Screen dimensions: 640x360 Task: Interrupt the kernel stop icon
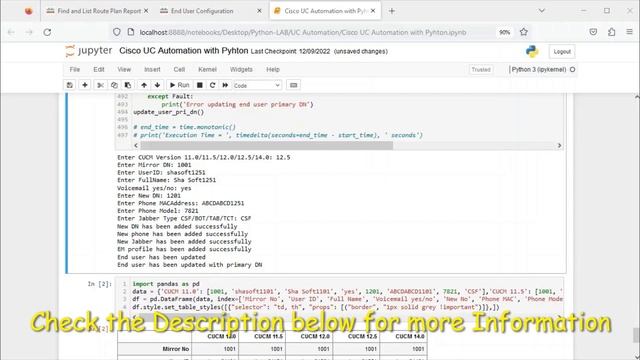(200, 85)
